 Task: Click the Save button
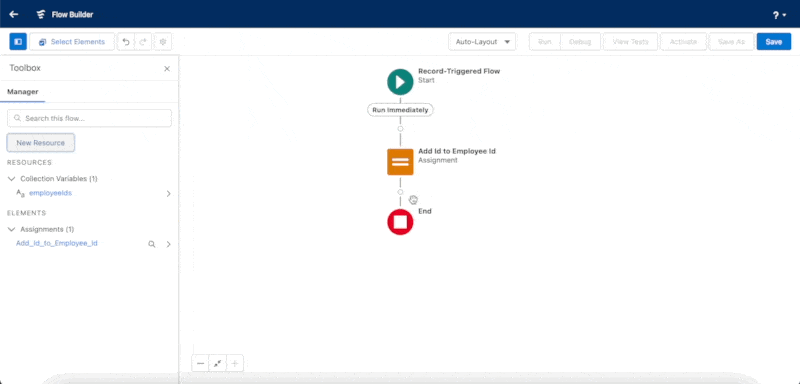click(x=773, y=42)
